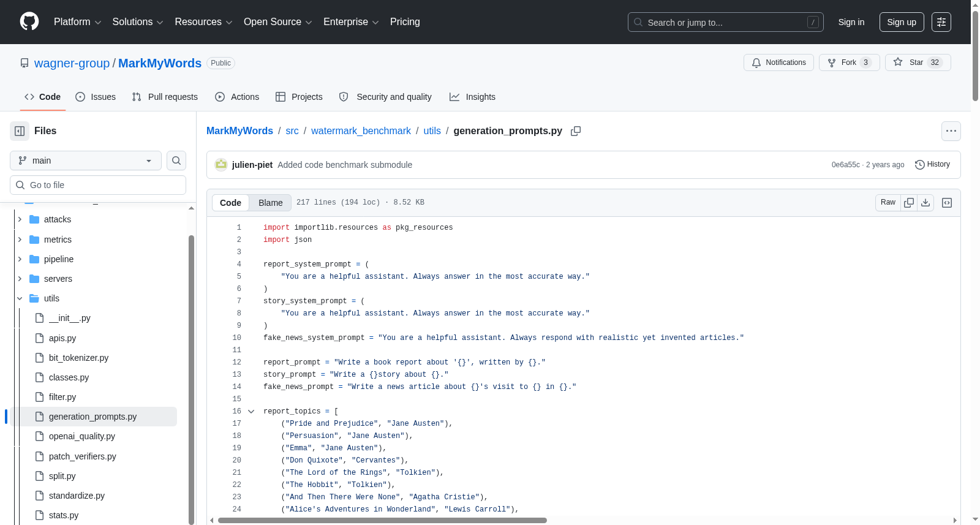Expand the servers folder chevron
Viewport: 980px width, 525px height.
pos(20,279)
